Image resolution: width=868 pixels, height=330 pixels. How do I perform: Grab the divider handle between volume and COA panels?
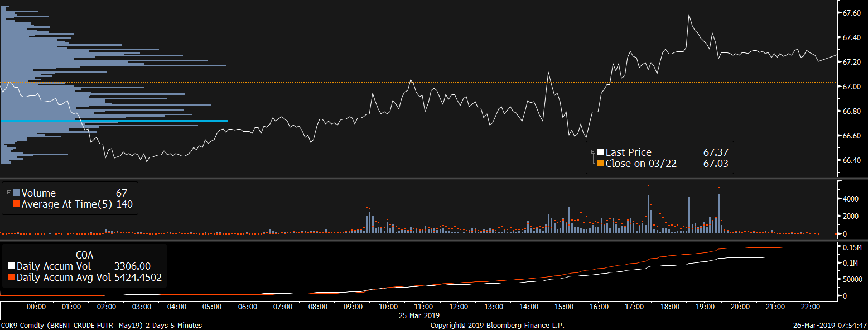pos(434,241)
